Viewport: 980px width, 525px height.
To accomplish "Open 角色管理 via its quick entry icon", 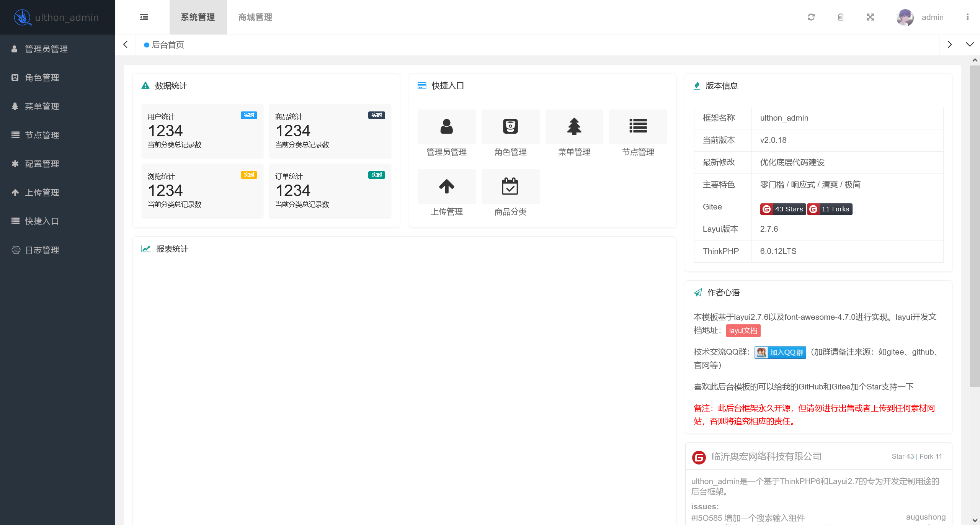I will point(510,126).
